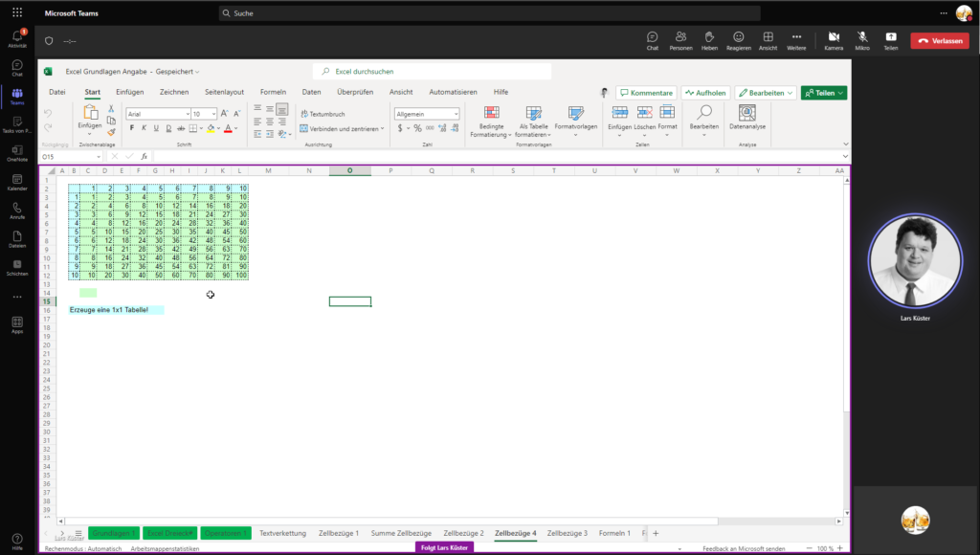Toggle double underline formatting
Screen dimensions: 980x555
[168, 128]
